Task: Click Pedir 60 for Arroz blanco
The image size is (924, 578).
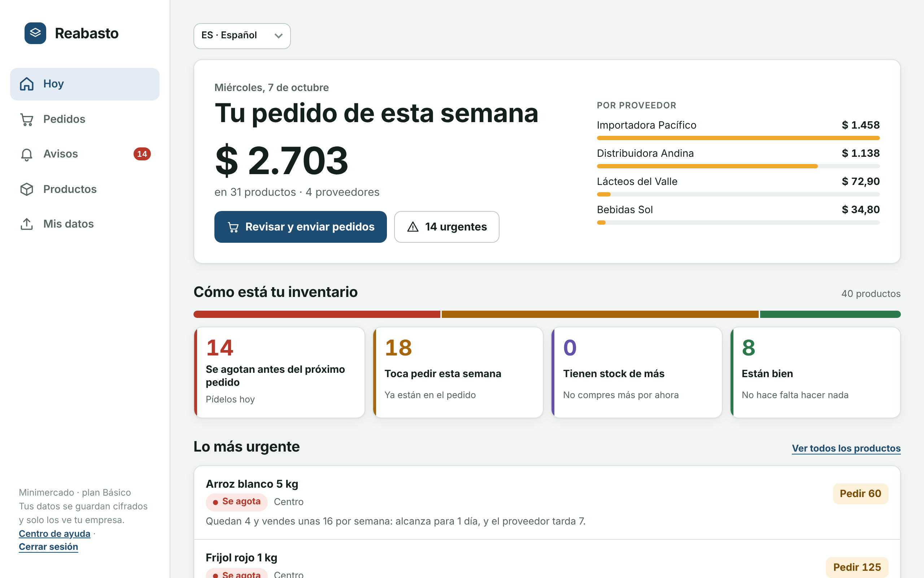Action: click(860, 493)
